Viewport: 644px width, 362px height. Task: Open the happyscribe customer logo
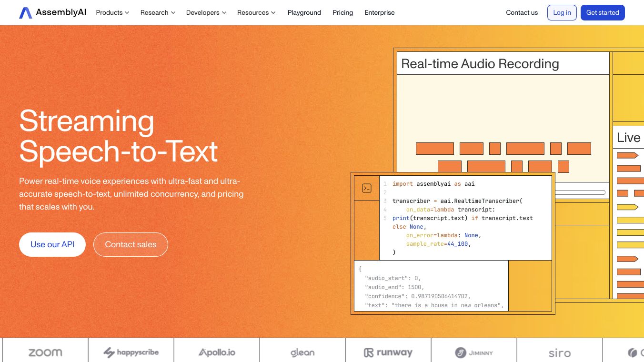[131, 352]
